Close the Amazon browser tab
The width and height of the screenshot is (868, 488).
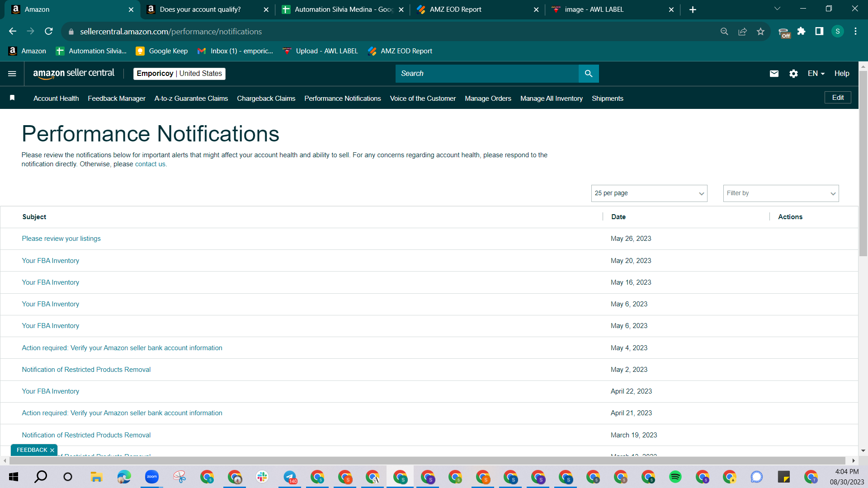[x=131, y=9]
